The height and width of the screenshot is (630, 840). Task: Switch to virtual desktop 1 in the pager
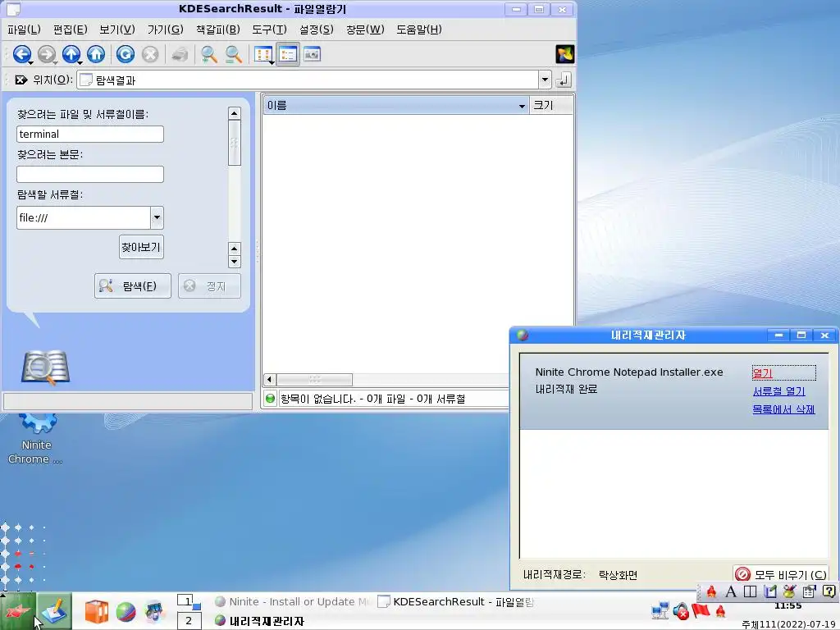(x=189, y=601)
